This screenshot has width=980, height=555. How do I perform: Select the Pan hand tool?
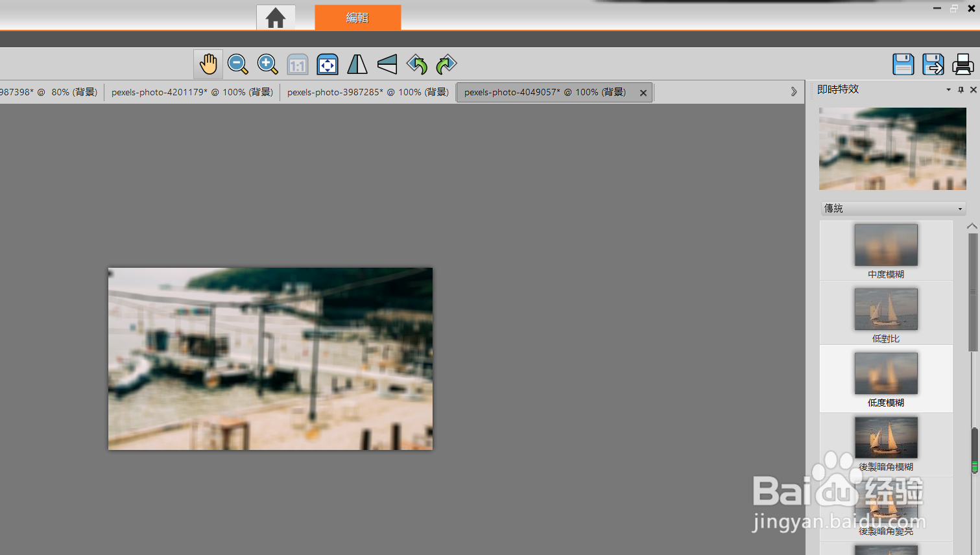208,64
